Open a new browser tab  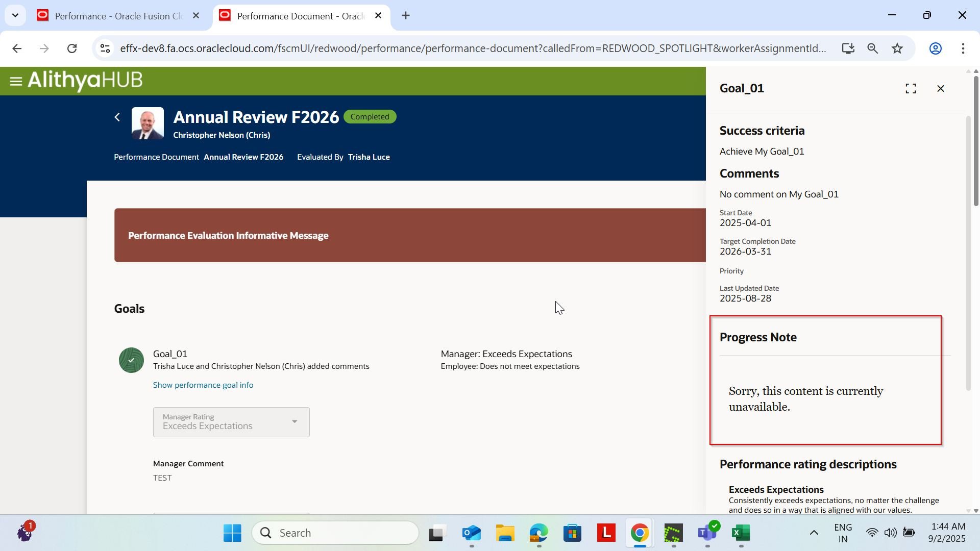[x=405, y=15]
